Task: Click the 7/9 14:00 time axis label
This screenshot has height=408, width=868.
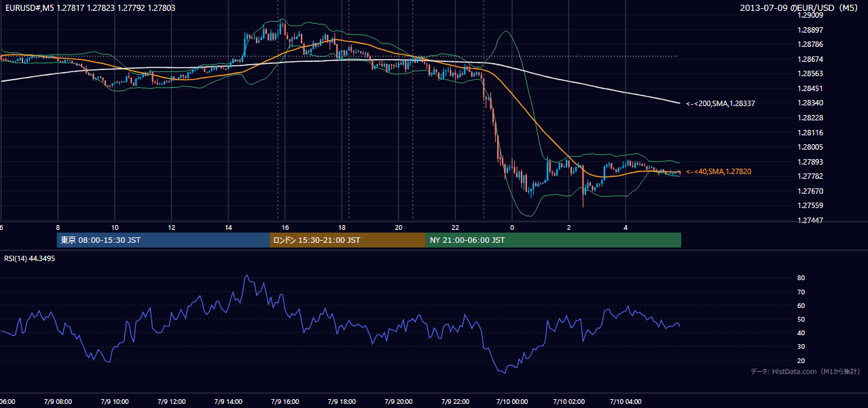Action: (x=228, y=401)
